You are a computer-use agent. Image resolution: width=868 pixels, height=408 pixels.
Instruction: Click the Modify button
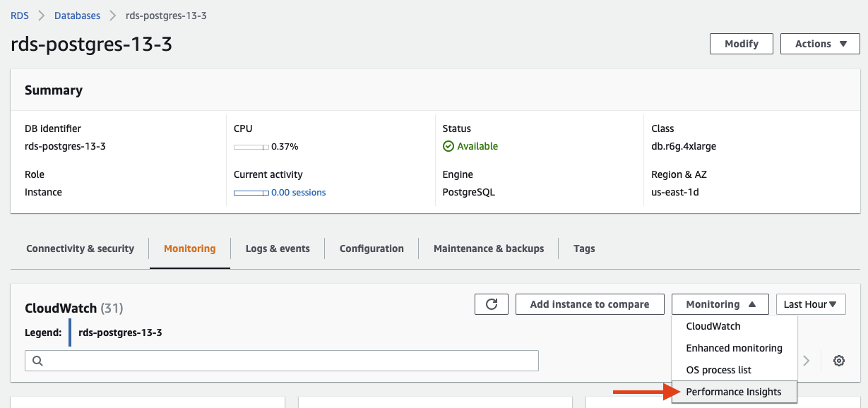[741, 44]
